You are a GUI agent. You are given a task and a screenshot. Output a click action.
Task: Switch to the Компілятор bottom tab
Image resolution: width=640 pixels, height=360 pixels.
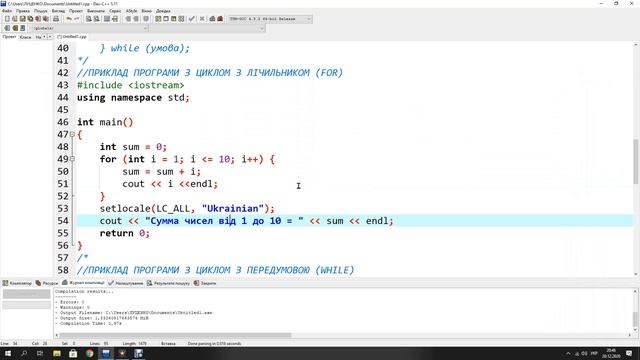click(x=17, y=283)
